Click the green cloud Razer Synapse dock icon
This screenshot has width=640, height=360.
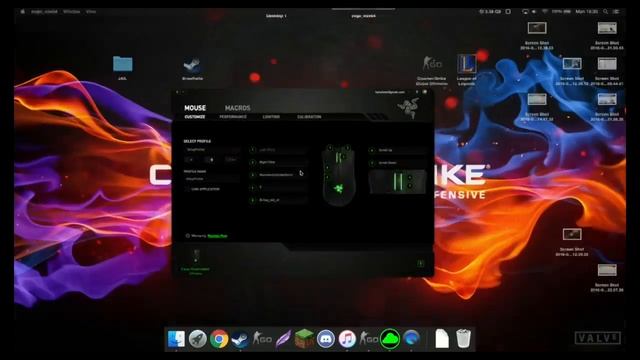390,339
